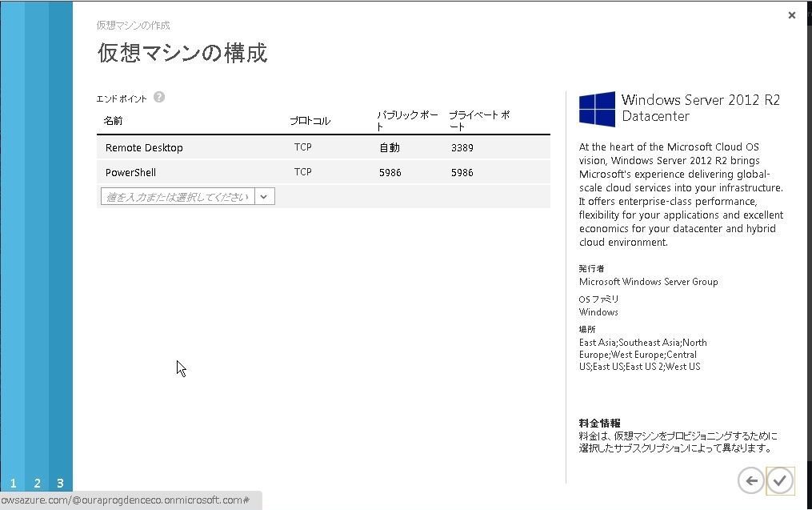Click the Windows Server logo
Screen dimensions: 812x510
point(597,110)
